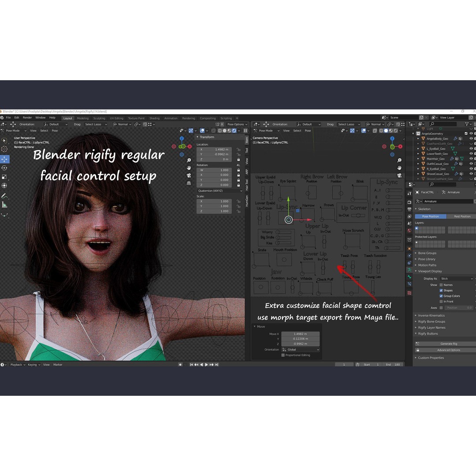The height and width of the screenshot is (476, 476).
Task: Select the Rest Position button
Action: click(x=461, y=216)
